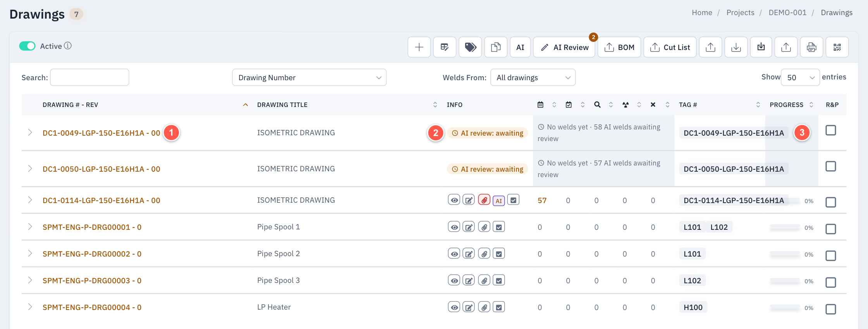This screenshot has width=868, height=329.
Task: Open attachments for Pipe Spool 2 via paperclip
Action: click(484, 253)
